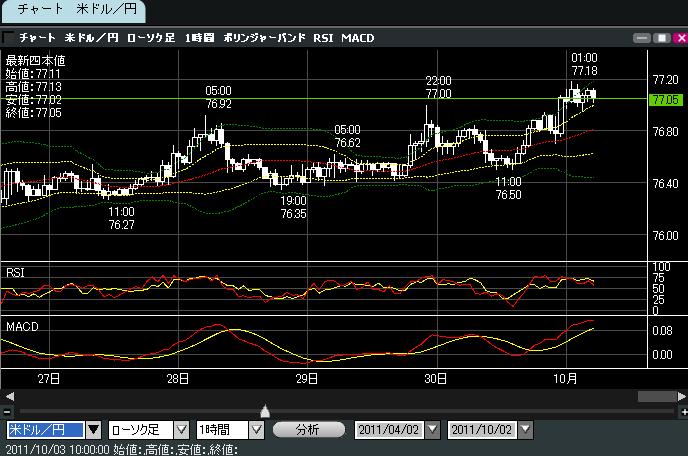
Task: Click the MACD indicator panel label
Action: point(22,327)
